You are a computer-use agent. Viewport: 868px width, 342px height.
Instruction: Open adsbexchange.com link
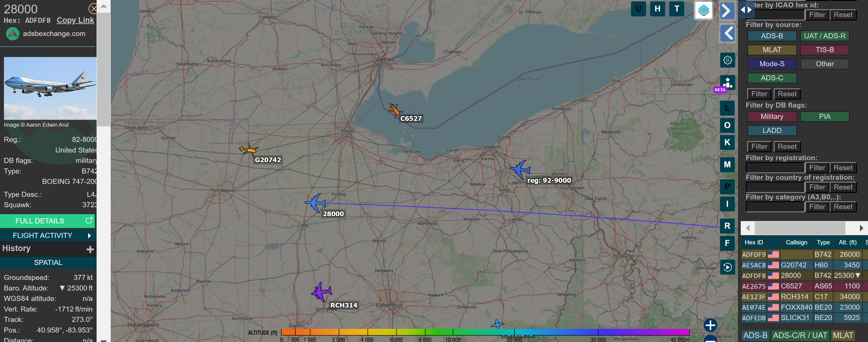coord(54,34)
